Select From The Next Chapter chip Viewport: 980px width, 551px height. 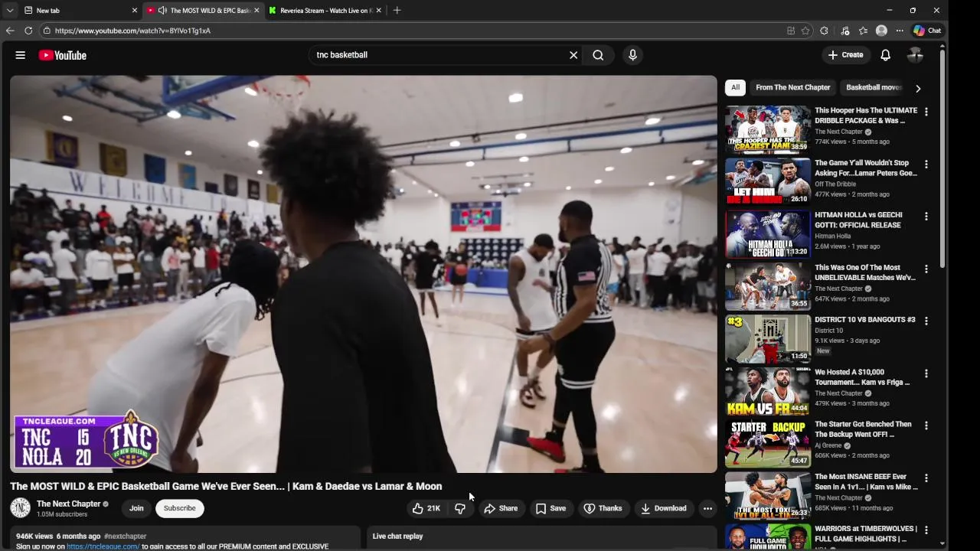(x=792, y=87)
